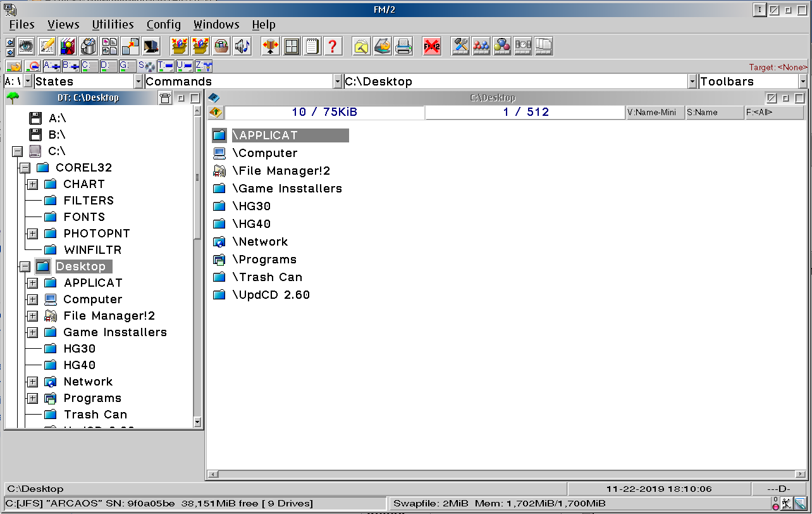812x514 pixels.
Task: Collapse the Desktop branch in the tree
Action: [x=24, y=266]
